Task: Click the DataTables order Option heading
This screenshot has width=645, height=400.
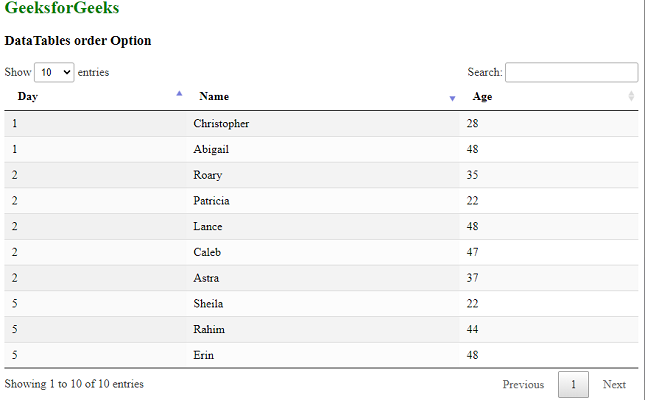Action: point(78,41)
